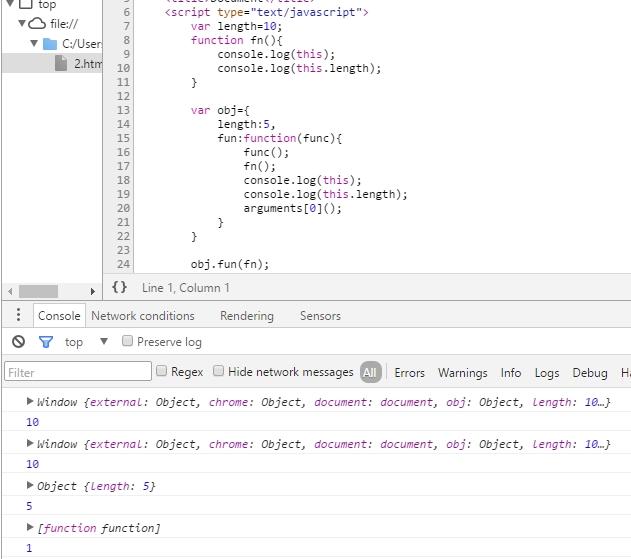Click the console Filter text field
631x559 pixels.
tap(78, 371)
